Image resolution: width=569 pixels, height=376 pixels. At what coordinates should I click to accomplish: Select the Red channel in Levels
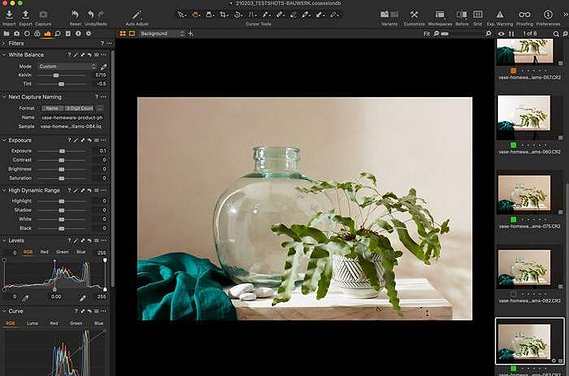[44, 252]
